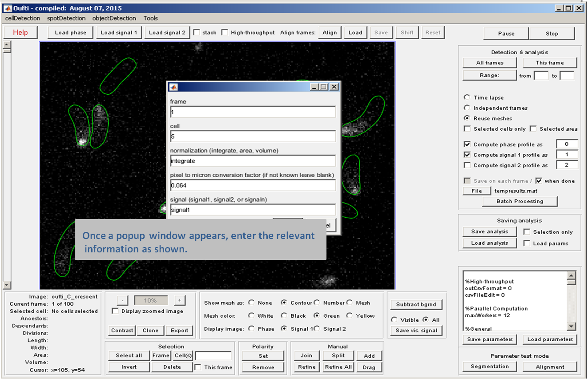588x379 pixels.
Task: Click the popup's cell input field
Action: point(253,136)
